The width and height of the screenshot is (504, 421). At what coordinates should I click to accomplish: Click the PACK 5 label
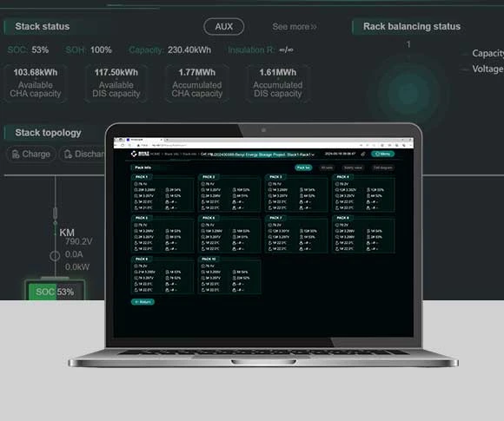[x=142, y=218]
